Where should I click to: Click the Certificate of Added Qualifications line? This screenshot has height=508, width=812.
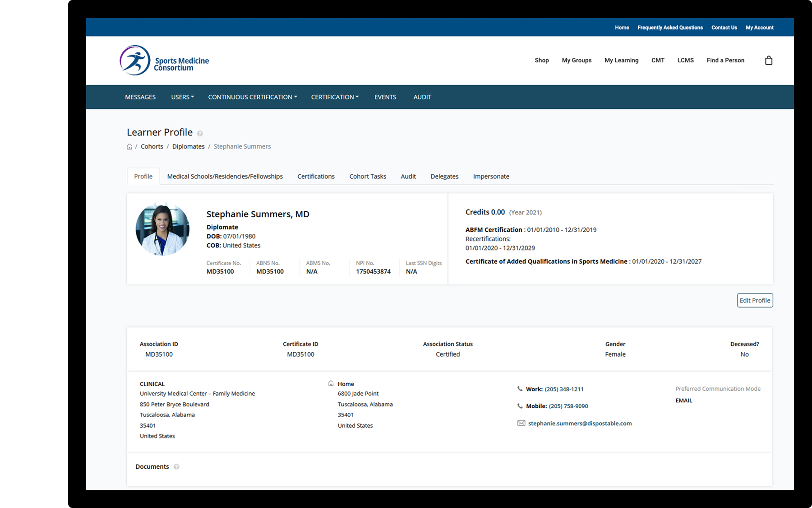point(583,261)
